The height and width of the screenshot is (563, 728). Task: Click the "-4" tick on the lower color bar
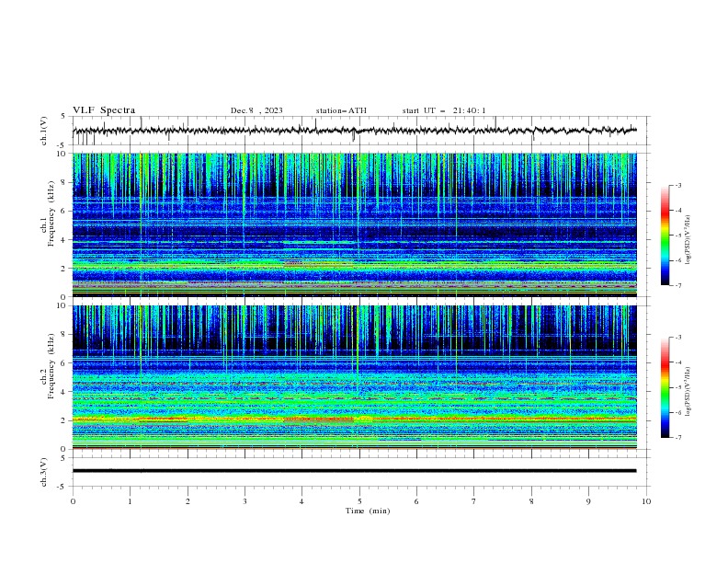[x=677, y=362]
